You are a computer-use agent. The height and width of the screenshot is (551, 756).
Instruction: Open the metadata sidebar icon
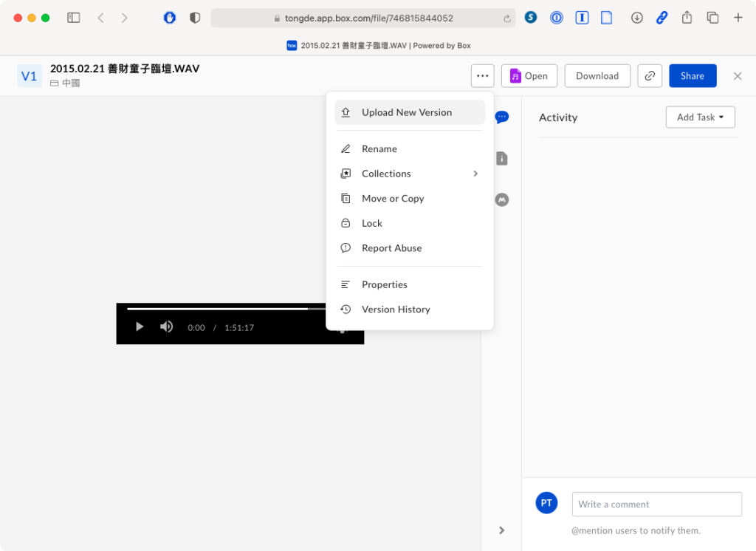point(502,199)
